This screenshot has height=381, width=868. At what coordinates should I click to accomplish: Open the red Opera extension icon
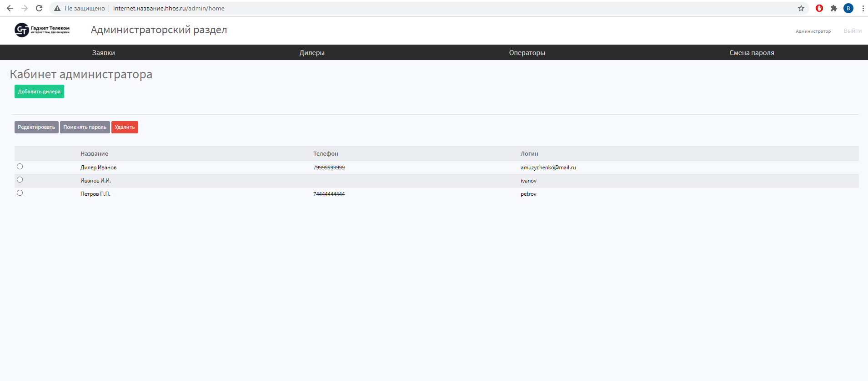[819, 8]
